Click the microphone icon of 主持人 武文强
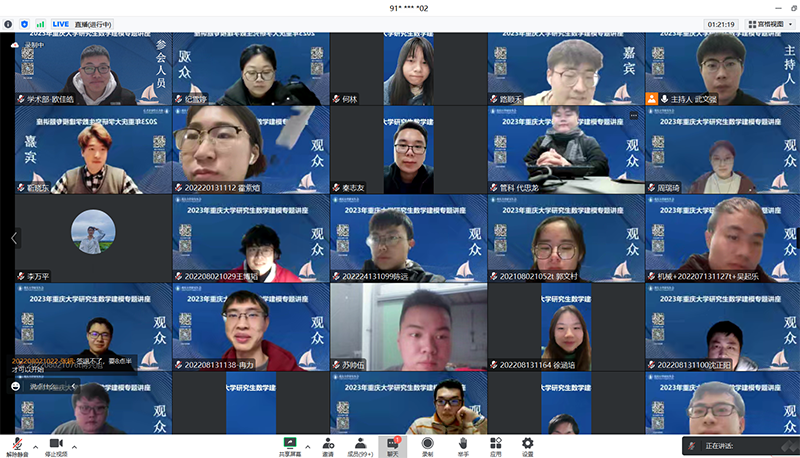The height and width of the screenshot is (458, 800). click(x=664, y=98)
